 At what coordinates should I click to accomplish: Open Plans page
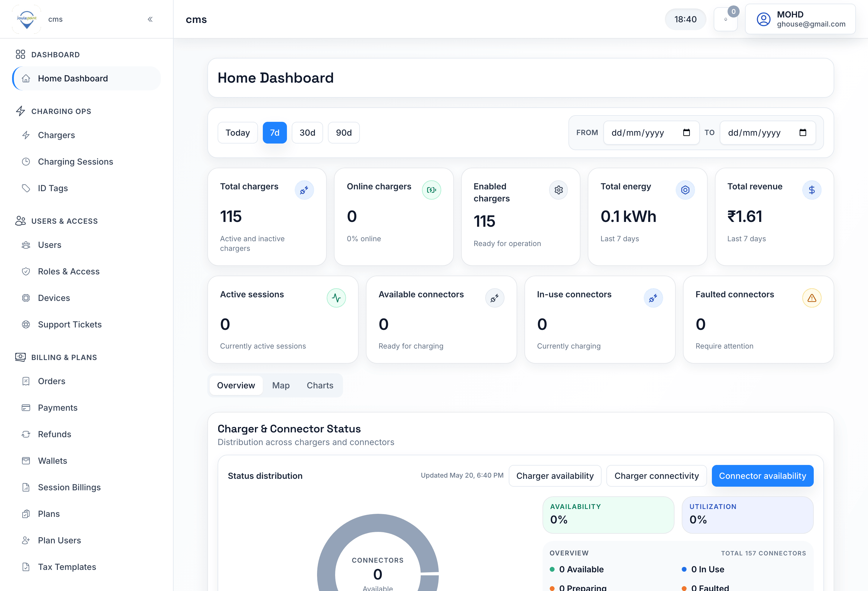(87, 514)
